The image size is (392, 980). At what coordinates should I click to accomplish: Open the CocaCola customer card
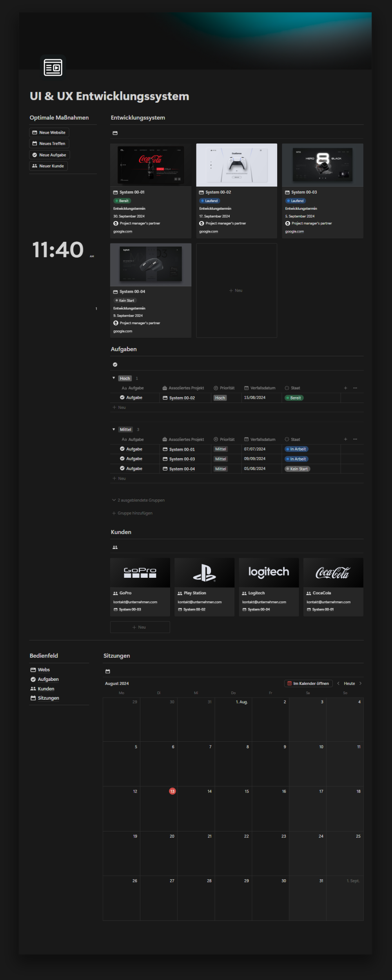tap(333, 587)
